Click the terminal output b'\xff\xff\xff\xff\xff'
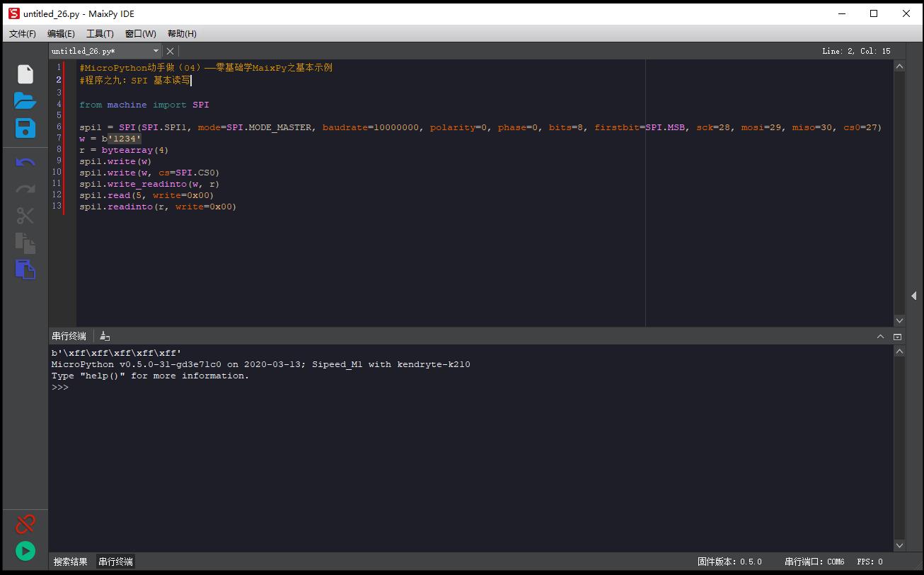Viewport: 924px width, 575px height. click(117, 353)
